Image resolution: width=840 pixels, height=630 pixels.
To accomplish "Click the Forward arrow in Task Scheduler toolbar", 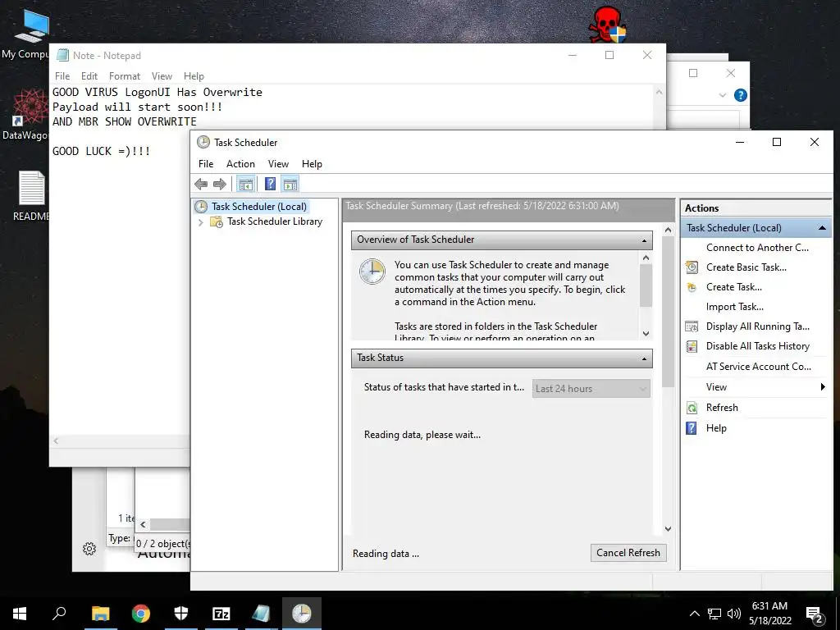I will click(x=220, y=185).
